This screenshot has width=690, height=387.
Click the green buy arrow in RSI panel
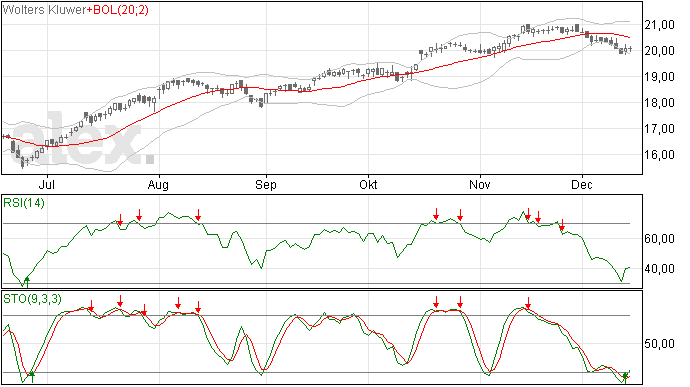27,282
